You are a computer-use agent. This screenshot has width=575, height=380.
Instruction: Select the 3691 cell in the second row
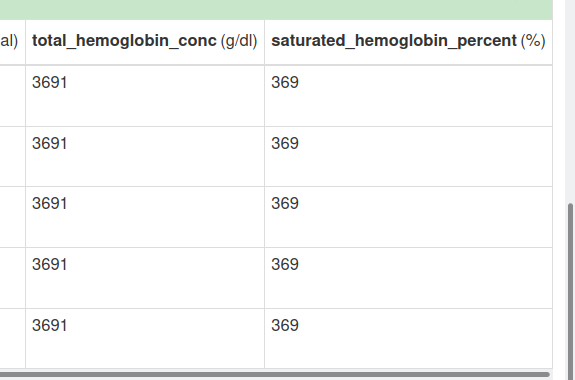145,157
